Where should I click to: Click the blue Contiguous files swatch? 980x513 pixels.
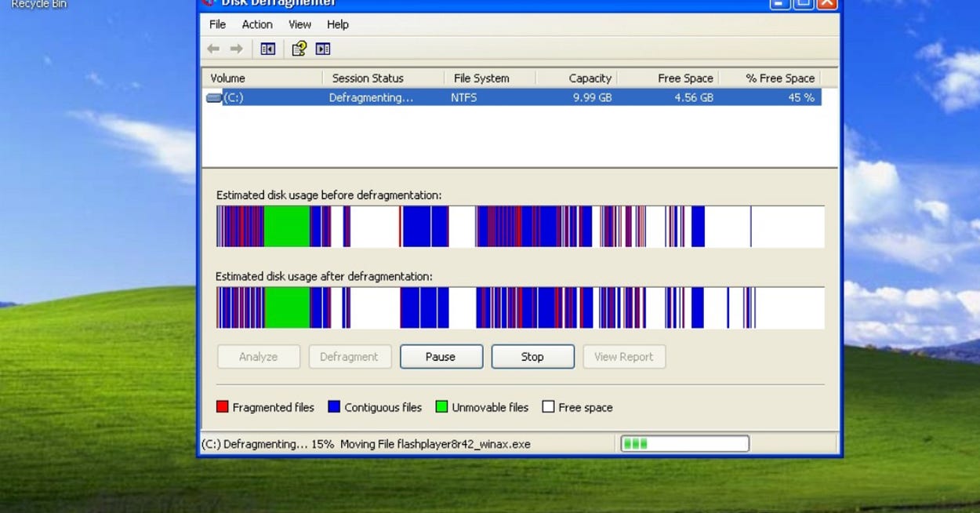point(334,407)
